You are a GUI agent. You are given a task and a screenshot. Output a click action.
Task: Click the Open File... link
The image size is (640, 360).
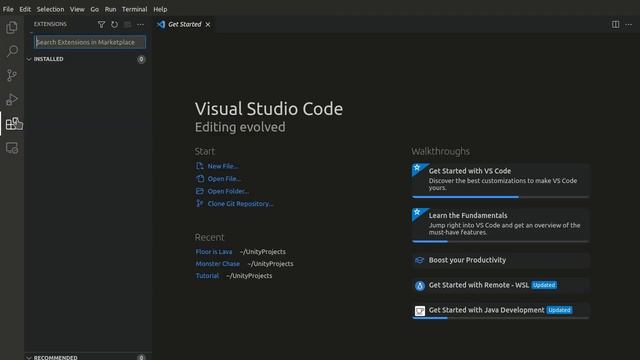point(224,178)
